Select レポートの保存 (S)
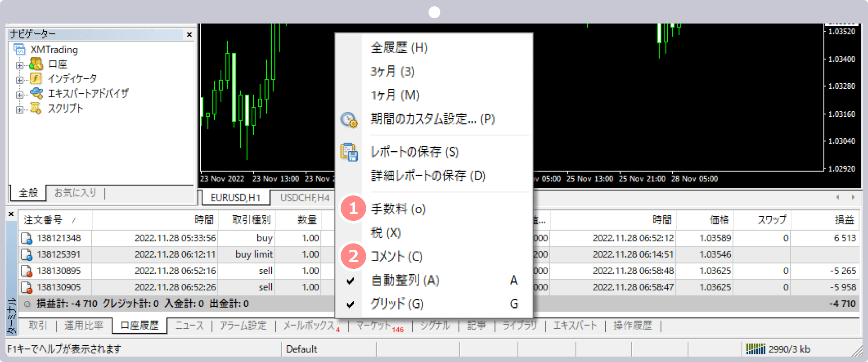 click(x=434, y=152)
